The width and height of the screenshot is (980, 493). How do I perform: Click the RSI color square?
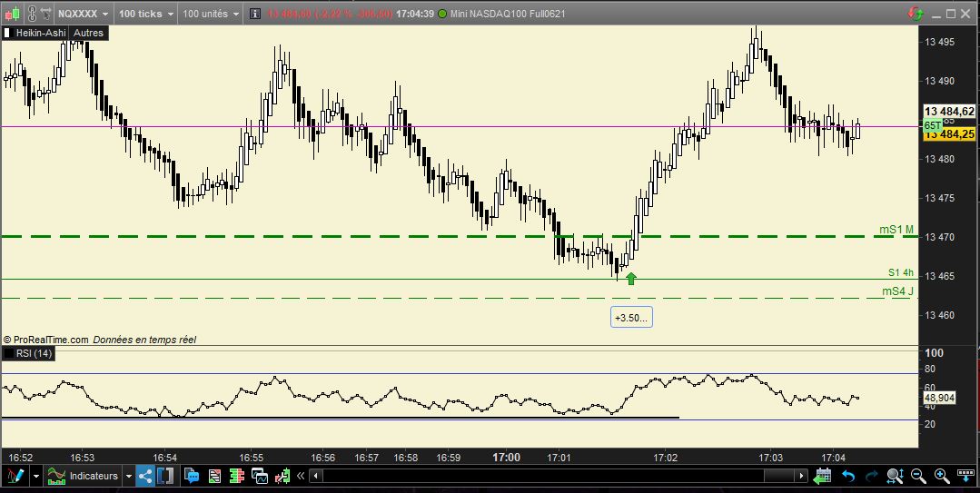coord(8,354)
